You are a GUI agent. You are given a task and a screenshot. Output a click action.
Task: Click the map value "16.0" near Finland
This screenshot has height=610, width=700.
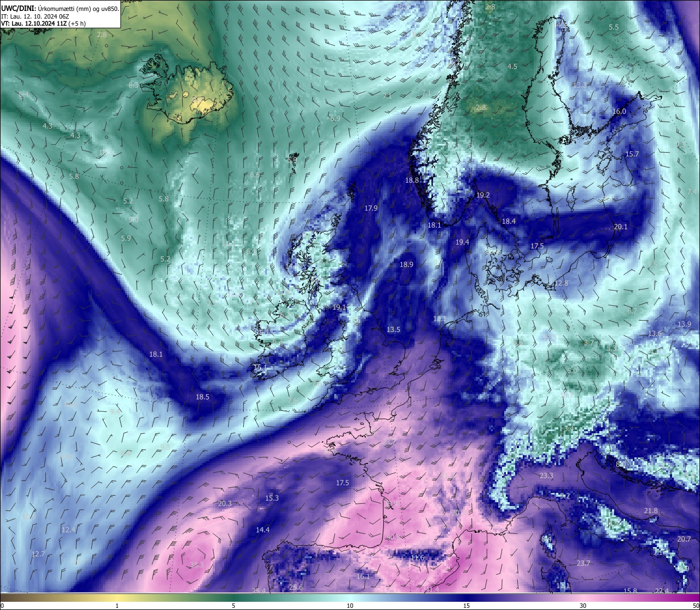619,111
